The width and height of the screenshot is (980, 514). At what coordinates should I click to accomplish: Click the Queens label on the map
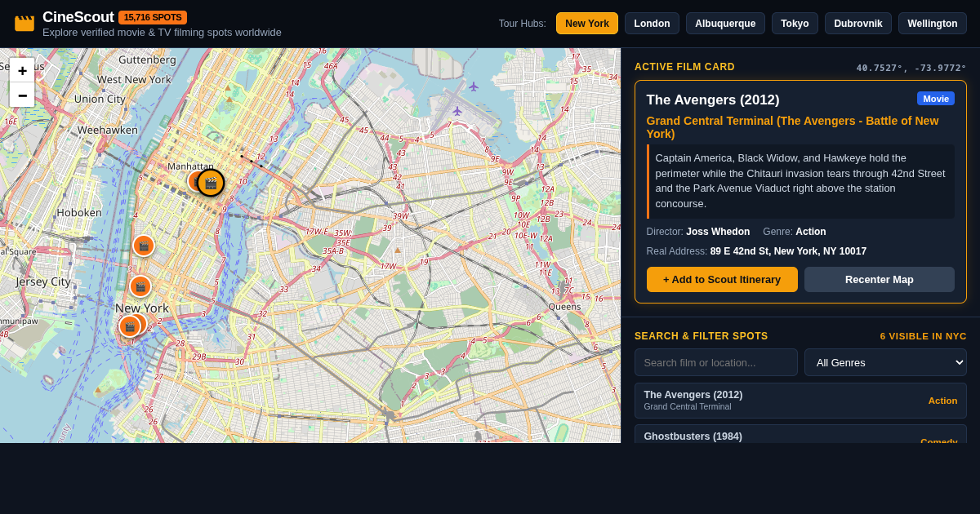(x=564, y=307)
